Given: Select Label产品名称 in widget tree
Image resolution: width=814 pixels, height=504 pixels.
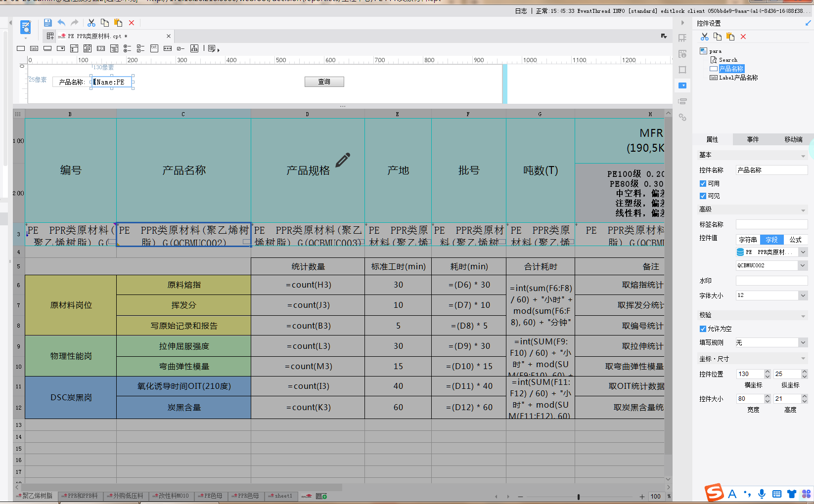Looking at the screenshot, I should tap(738, 78).
